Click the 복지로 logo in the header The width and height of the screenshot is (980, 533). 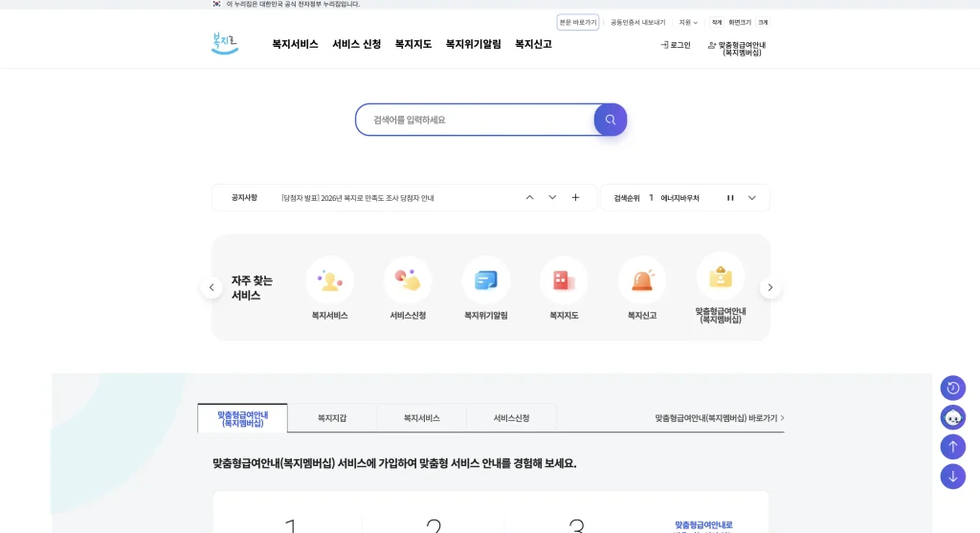(224, 43)
